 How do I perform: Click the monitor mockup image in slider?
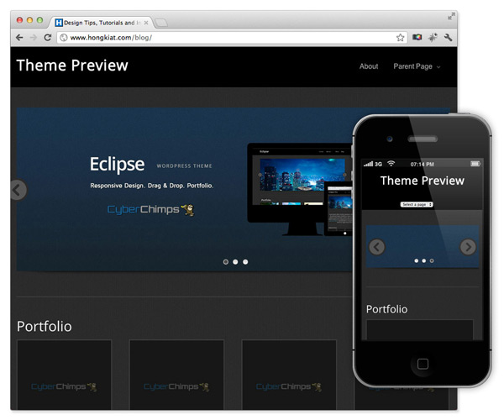click(301, 189)
